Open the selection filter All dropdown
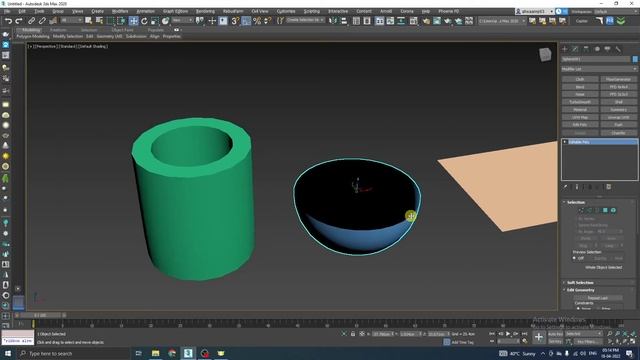This screenshot has width=640, height=360. coord(71,20)
